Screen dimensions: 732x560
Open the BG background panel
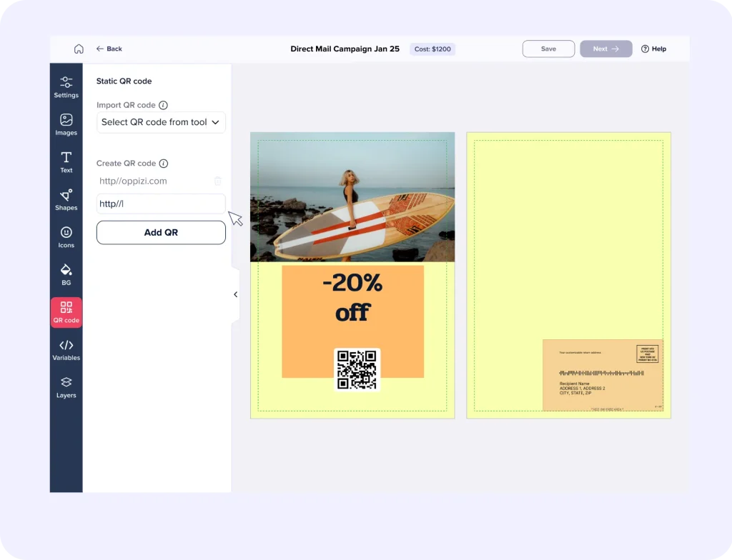(66, 275)
